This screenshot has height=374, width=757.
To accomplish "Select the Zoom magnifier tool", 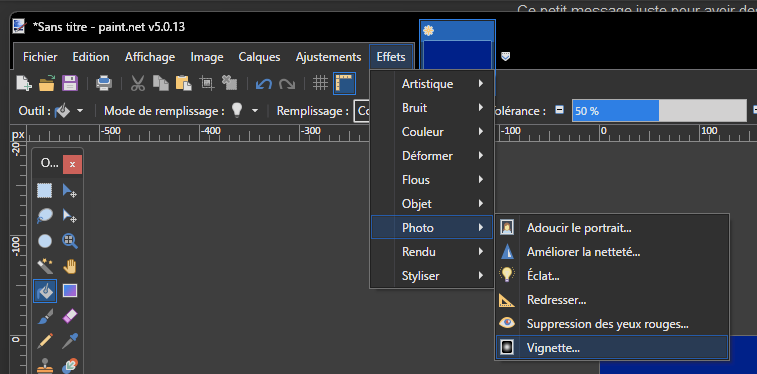I will 70,241.
